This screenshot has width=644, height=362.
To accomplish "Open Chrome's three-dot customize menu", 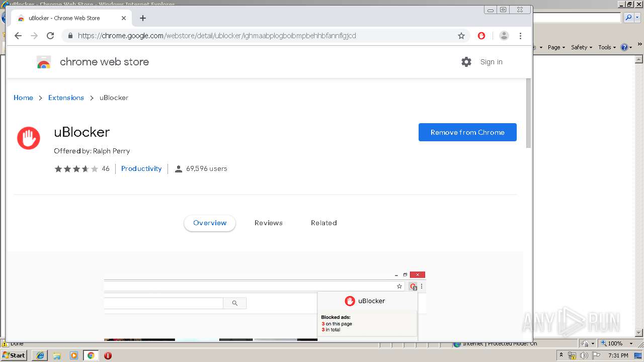I will (521, 36).
